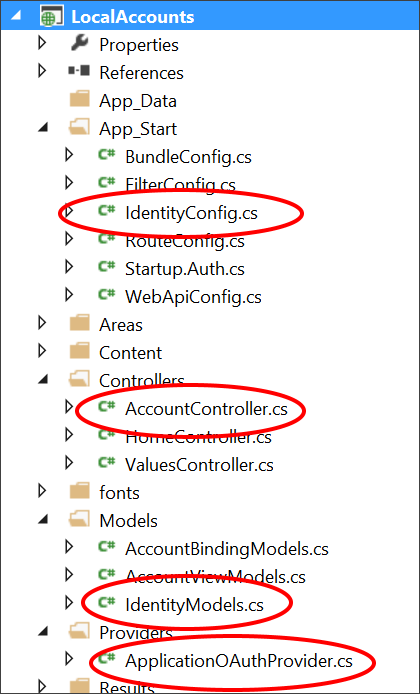Click the App_Start open folder icon

(80, 128)
